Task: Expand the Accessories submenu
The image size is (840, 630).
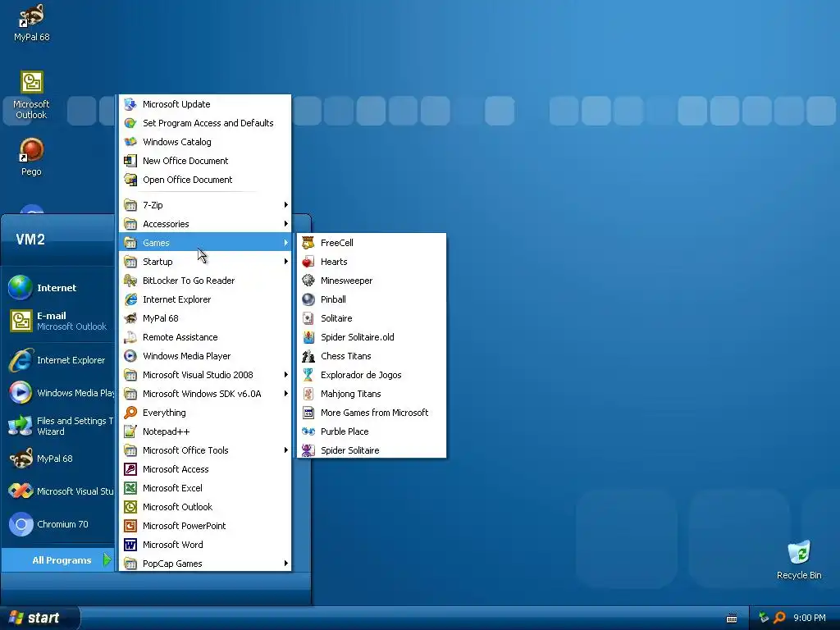Action: pos(205,224)
